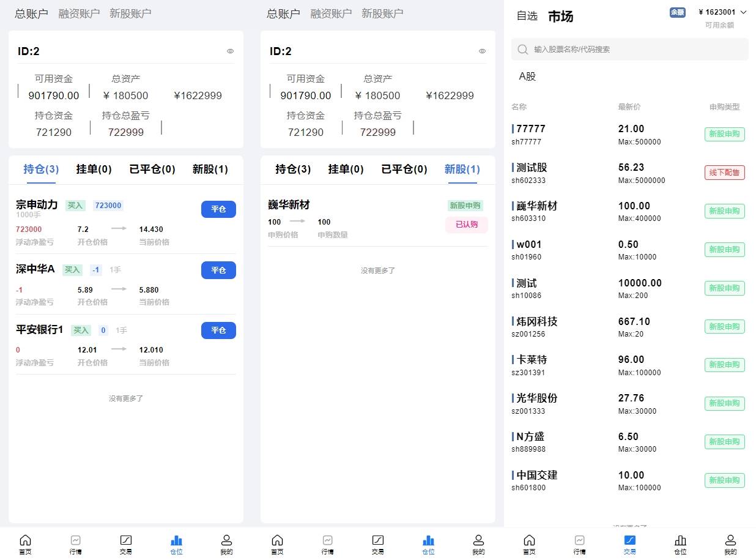Image resolution: width=756 pixels, height=560 pixels.
Task: Tap the 已认购 badge for 巍华新材
Action: 466,225
